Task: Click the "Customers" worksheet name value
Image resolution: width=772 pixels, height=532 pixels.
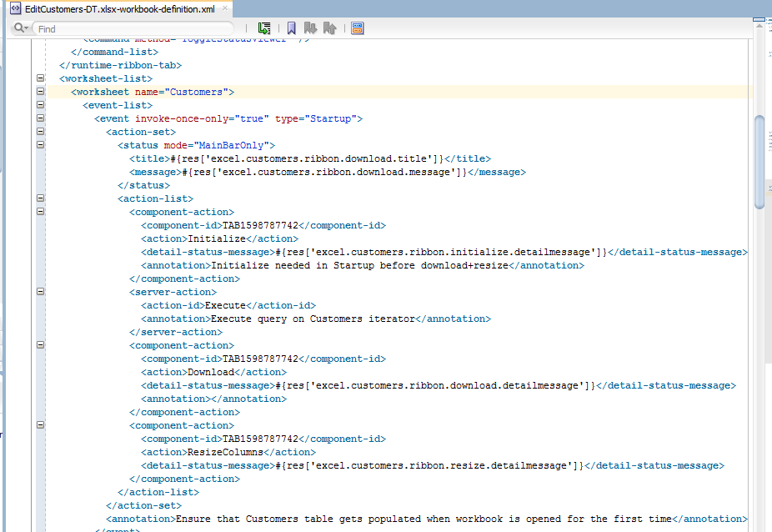Action: click(196, 92)
